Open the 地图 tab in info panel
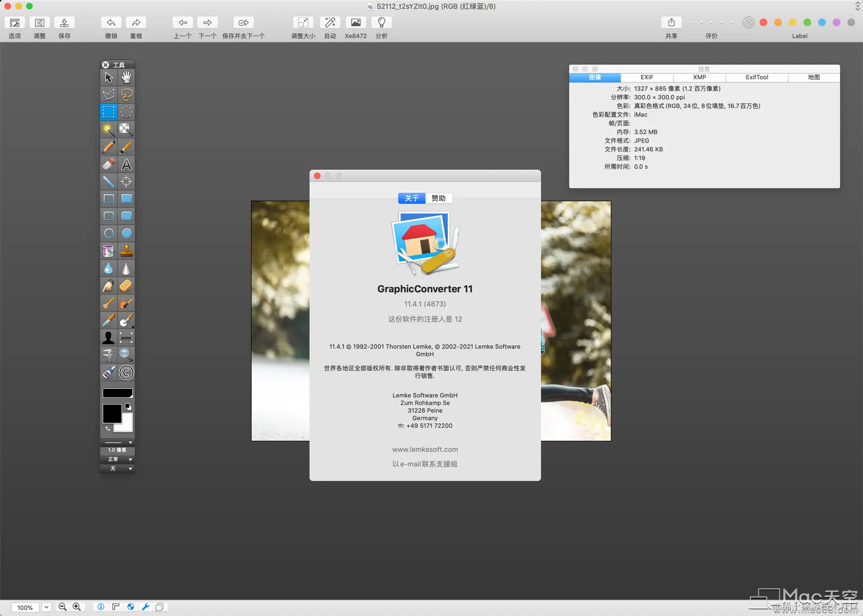The height and width of the screenshot is (616, 863). coord(814,78)
